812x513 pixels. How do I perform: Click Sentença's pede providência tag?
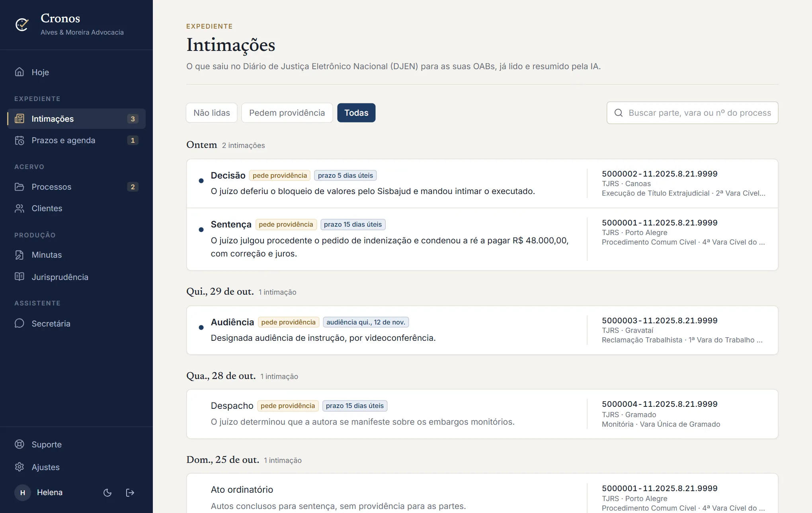tap(286, 224)
